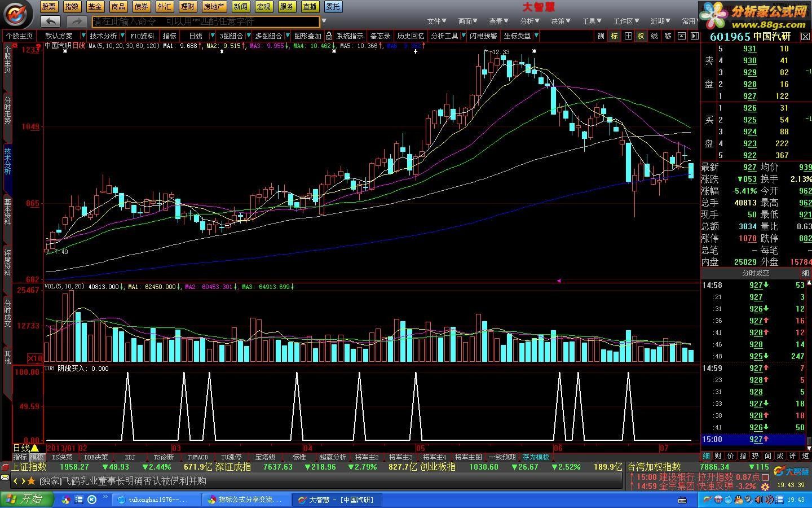Open the 基本资料 sidebar tab
Screen dimensions: 812x508
click(x=7, y=212)
